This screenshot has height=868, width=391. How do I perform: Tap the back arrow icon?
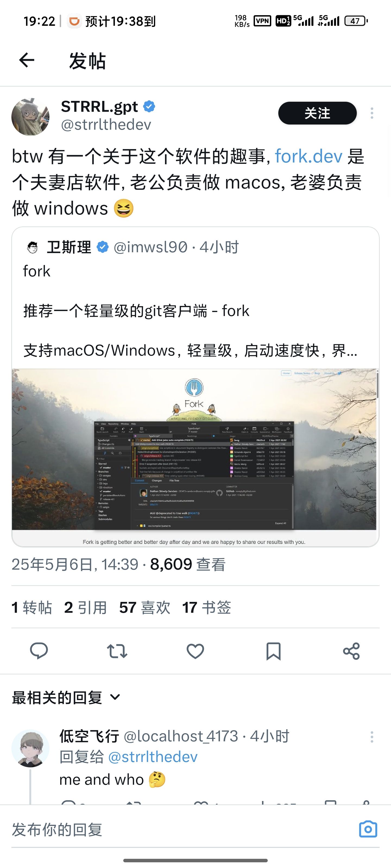pyautogui.click(x=27, y=61)
